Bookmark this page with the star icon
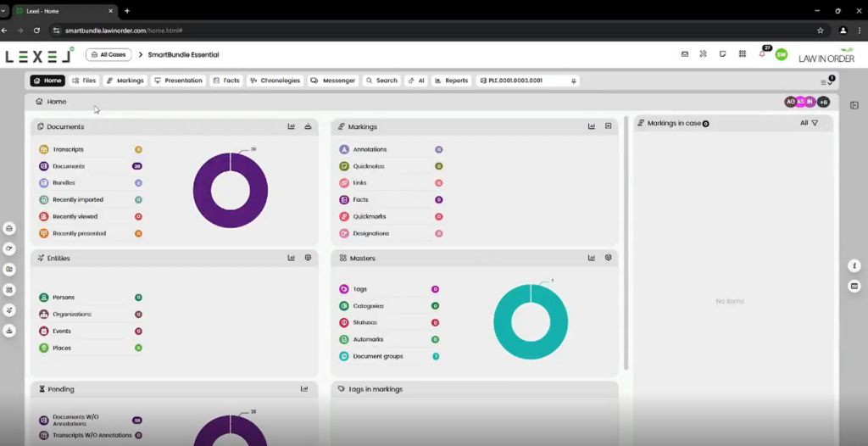This screenshot has width=868, height=446. [x=821, y=31]
